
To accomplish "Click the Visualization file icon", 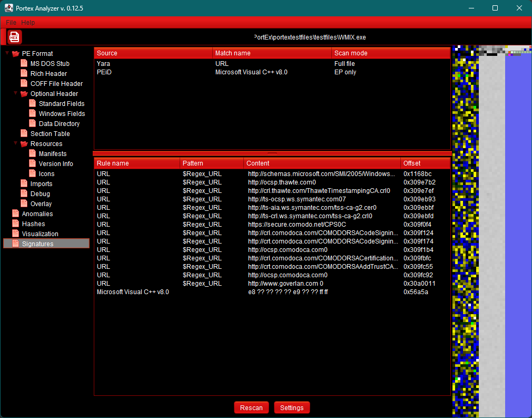I will [x=15, y=234].
